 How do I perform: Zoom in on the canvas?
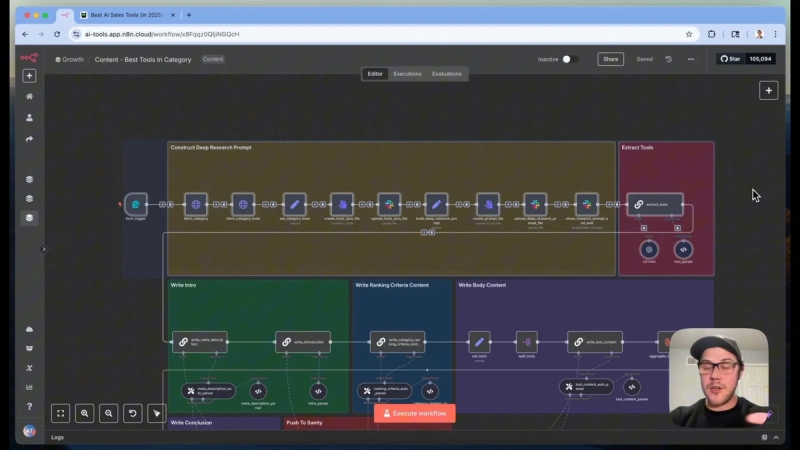coord(85,413)
